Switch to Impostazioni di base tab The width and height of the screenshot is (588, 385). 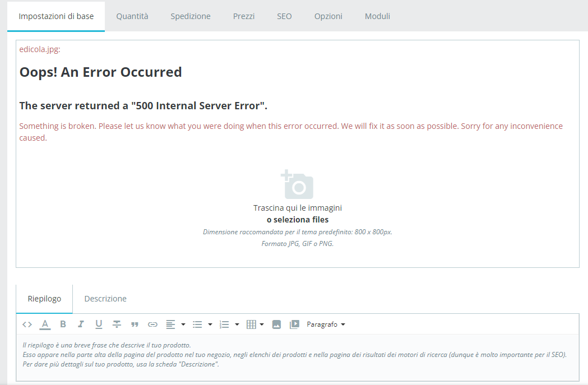coord(56,16)
